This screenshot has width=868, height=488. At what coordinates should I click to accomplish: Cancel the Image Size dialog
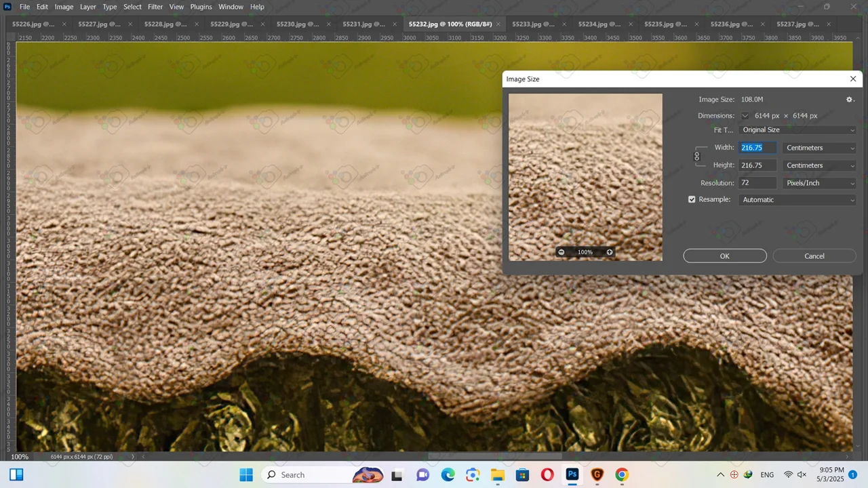point(814,256)
